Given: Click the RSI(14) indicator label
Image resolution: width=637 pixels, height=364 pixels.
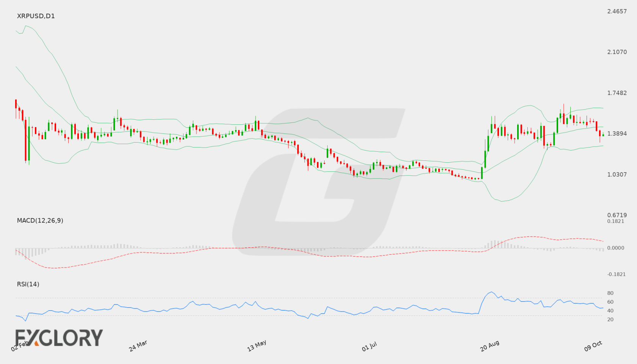Looking at the screenshot, I should (x=28, y=284).
